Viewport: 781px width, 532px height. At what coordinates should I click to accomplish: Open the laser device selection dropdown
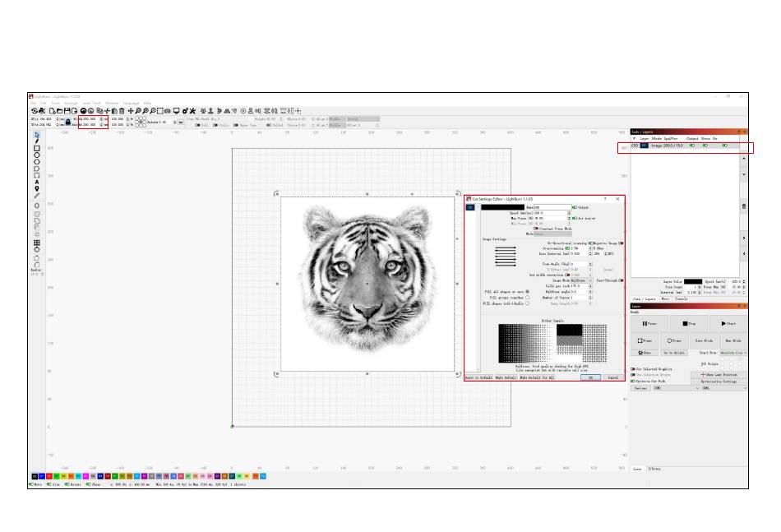pyautogui.click(x=723, y=388)
